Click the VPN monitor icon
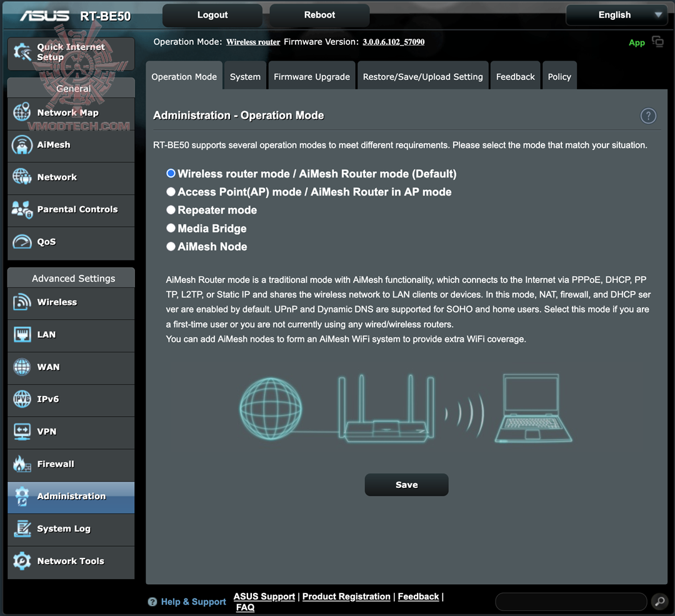 click(22, 432)
